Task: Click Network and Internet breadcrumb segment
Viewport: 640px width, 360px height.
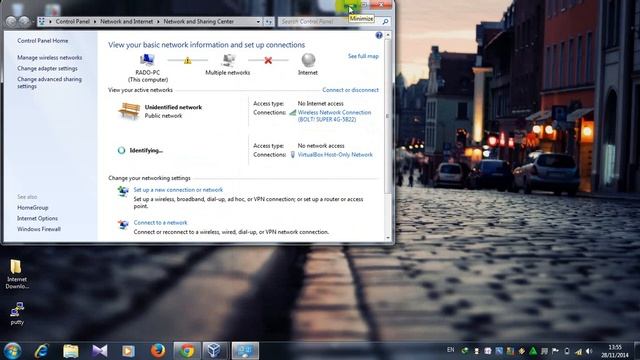Action: 127,22
